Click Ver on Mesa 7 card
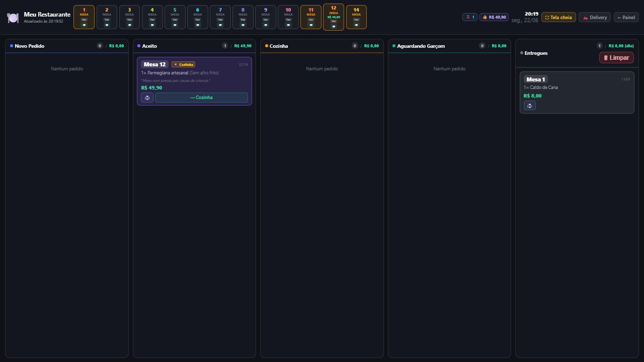 (220, 20)
